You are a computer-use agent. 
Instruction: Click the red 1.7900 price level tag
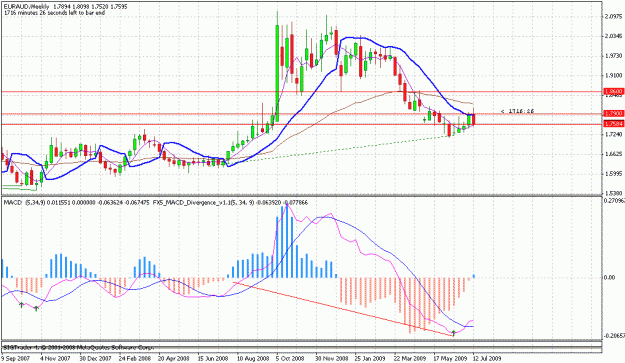(x=614, y=114)
